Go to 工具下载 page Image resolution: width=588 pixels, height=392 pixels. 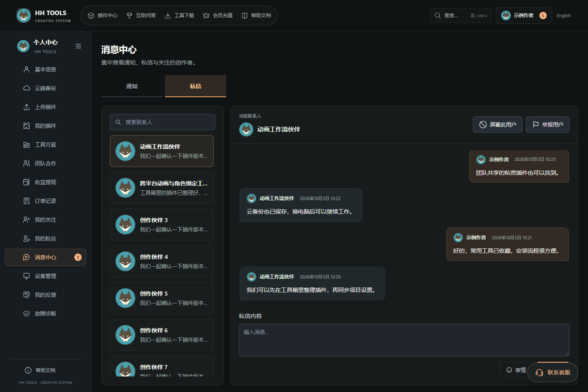[179, 16]
